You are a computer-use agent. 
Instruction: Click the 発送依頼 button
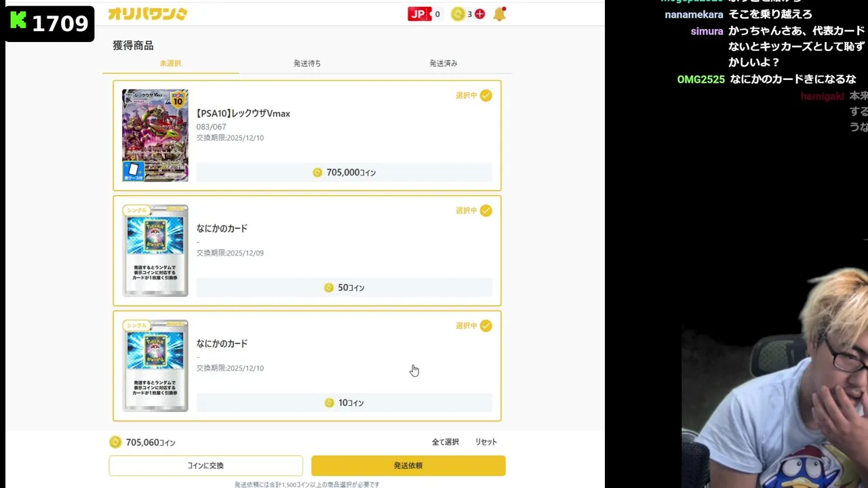tap(408, 466)
